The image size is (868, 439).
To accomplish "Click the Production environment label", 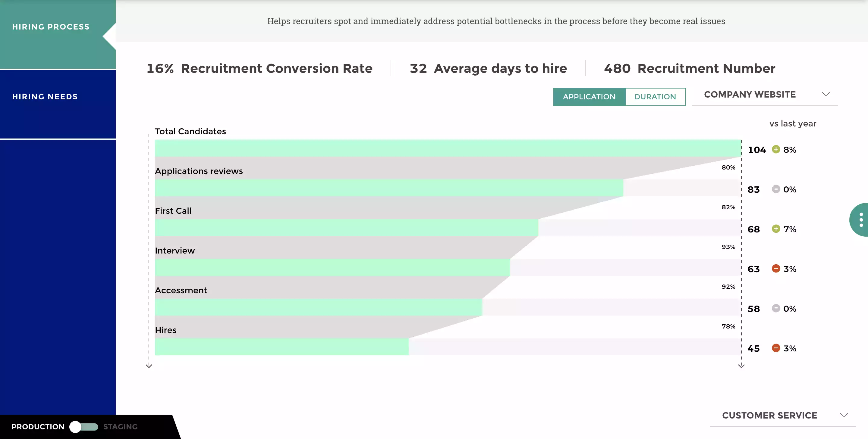I will click(38, 427).
